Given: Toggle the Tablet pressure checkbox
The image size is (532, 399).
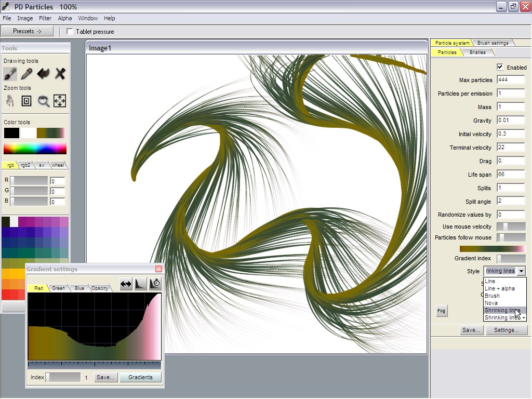Looking at the screenshot, I should 70,32.
